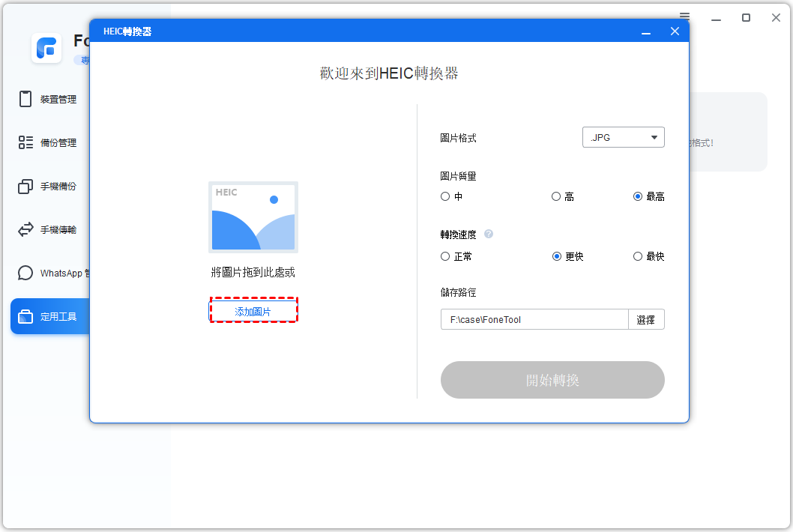Open the .JPG image format dropdown
The width and height of the screenshot is (793, 532).
[x=623, y=137]
